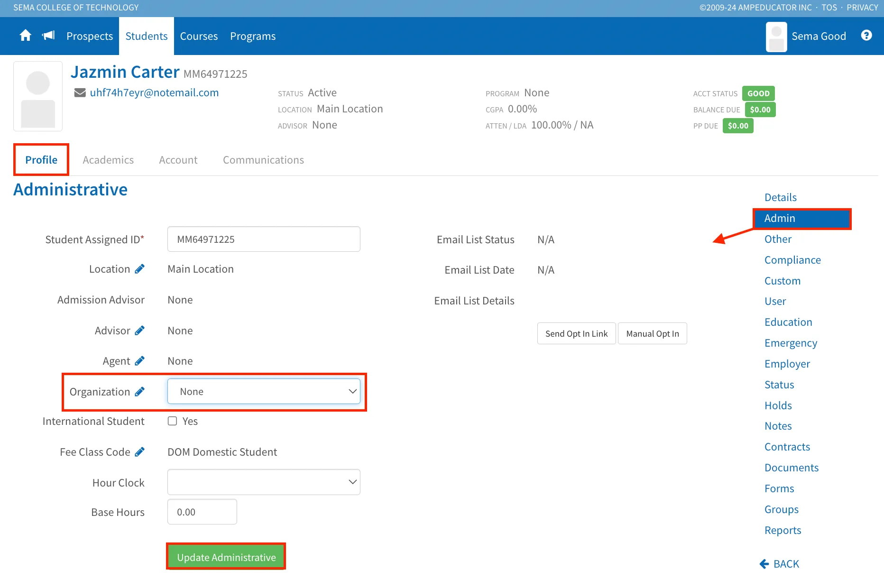884x588 pixels.
Task: Open the Organization dropdown showing None
Action: click(264, 391)
